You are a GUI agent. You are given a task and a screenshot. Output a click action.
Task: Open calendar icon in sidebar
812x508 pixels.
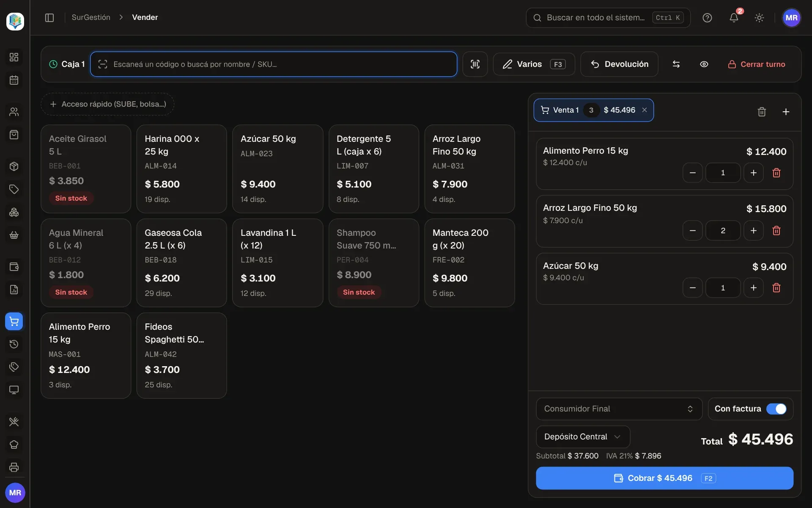point(14,80)
